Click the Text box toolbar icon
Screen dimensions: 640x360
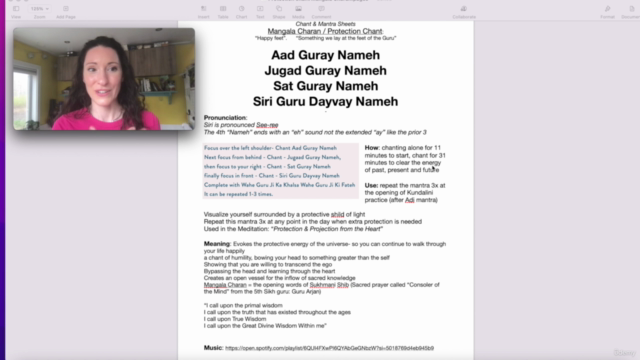click(260, 9)
